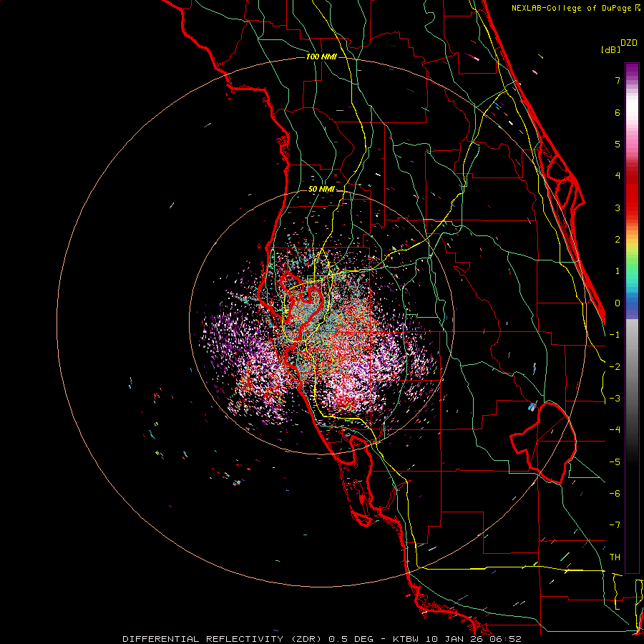Click the "50 NMI" range ring label
The image size is (644, 644).
[x=321, y=190]
